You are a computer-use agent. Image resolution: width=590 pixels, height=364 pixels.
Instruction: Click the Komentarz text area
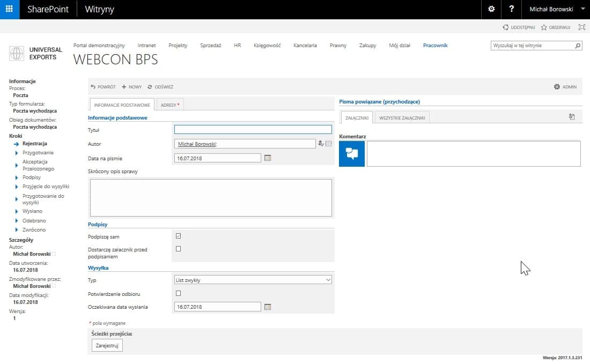click(474, 154)
